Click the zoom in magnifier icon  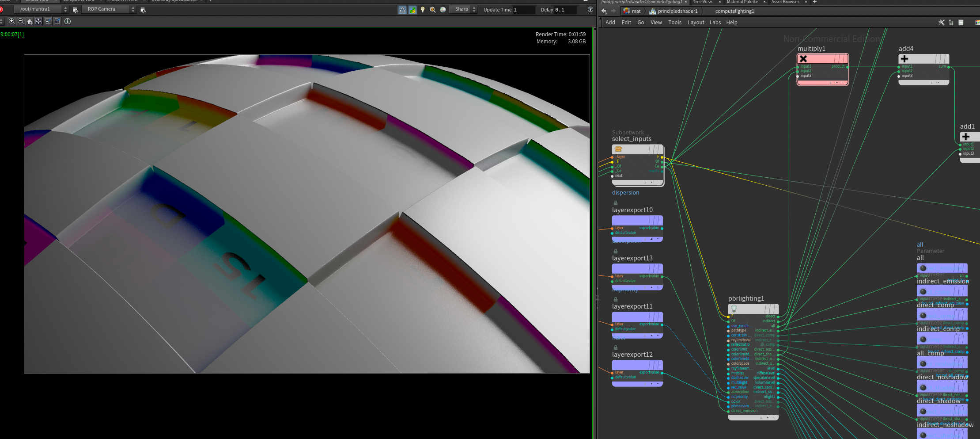[x=12, y=21]
